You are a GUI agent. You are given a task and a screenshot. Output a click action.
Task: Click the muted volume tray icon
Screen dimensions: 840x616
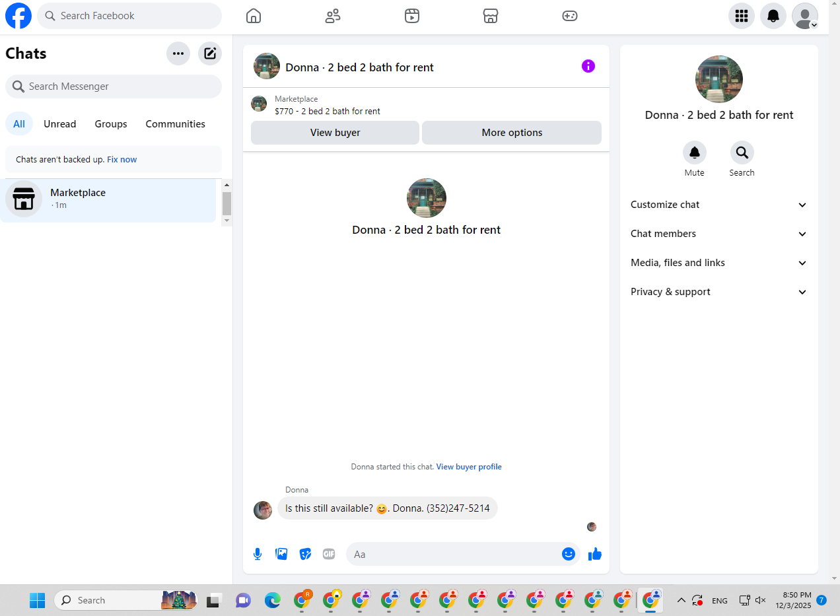(760, 600)
